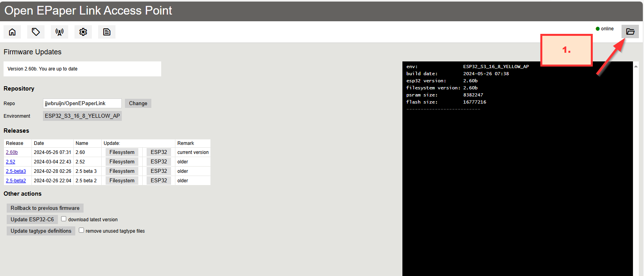The height and width of the screenshot is (276, 644).
Task: Click the 'filesystem version:' console line
Action: (442, 88)
